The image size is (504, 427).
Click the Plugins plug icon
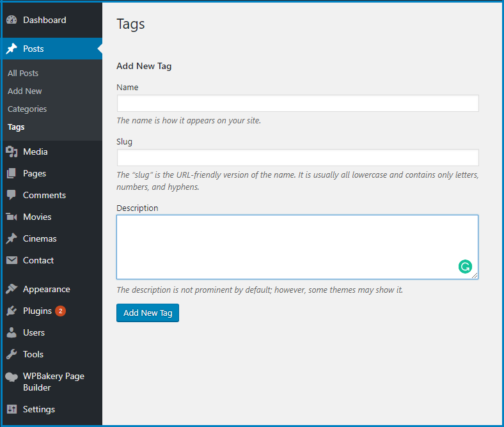12,311
